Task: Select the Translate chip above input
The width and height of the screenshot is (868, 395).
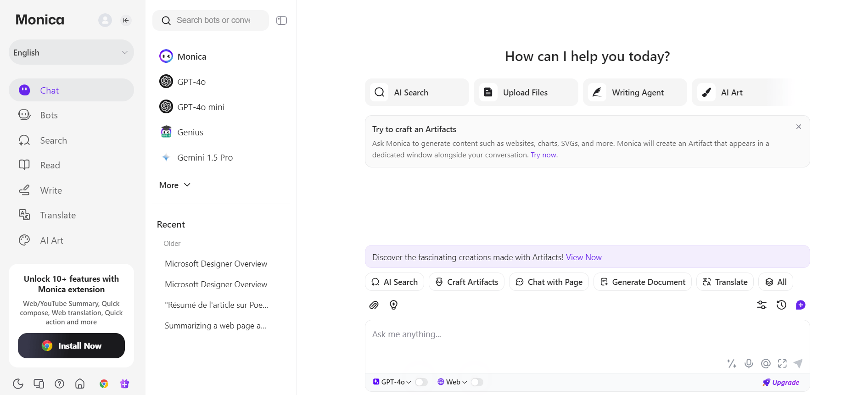Action: click(725, 282)
